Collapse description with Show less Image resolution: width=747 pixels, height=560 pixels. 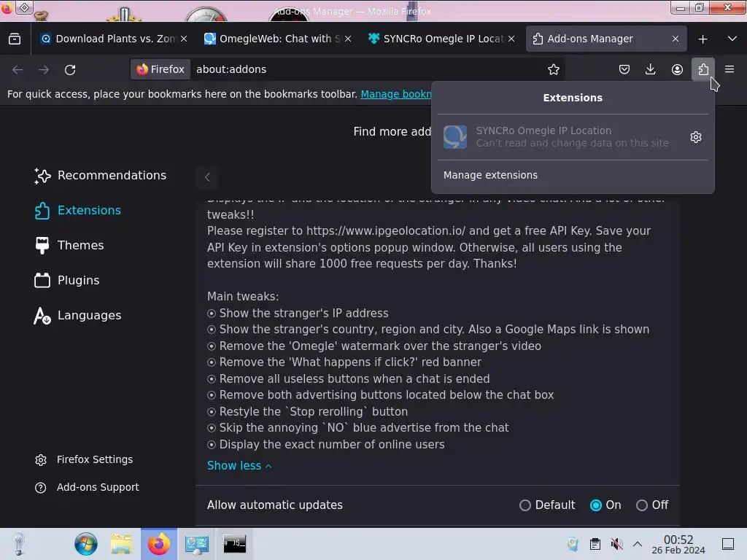click(x=239, y=466)
